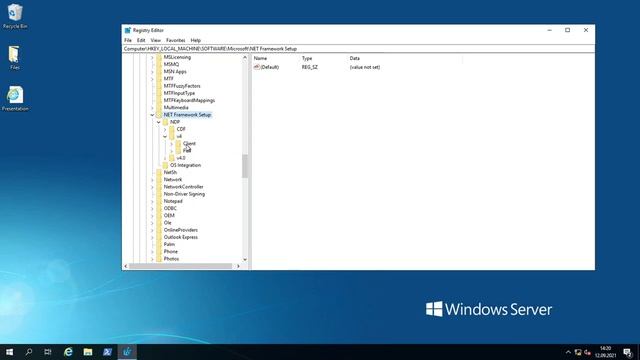Click the tree vertical scrollbar up arrow
This screenshot has width=640, height=360.
click(245, 58)
